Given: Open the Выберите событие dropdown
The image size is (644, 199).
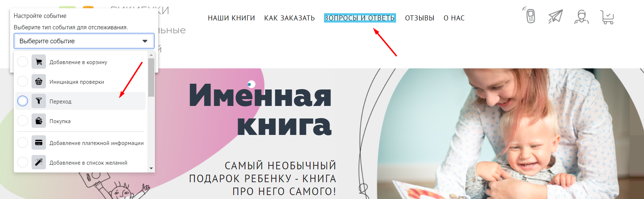Looking at the screenshot, I should click(x=84, y=41).
